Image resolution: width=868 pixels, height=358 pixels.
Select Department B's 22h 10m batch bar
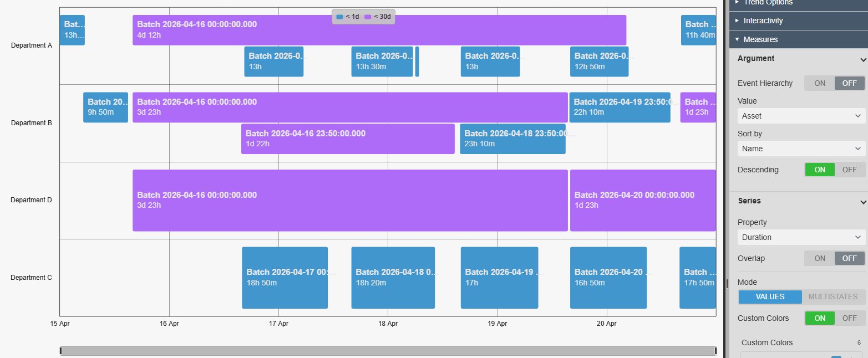point(620,108)
